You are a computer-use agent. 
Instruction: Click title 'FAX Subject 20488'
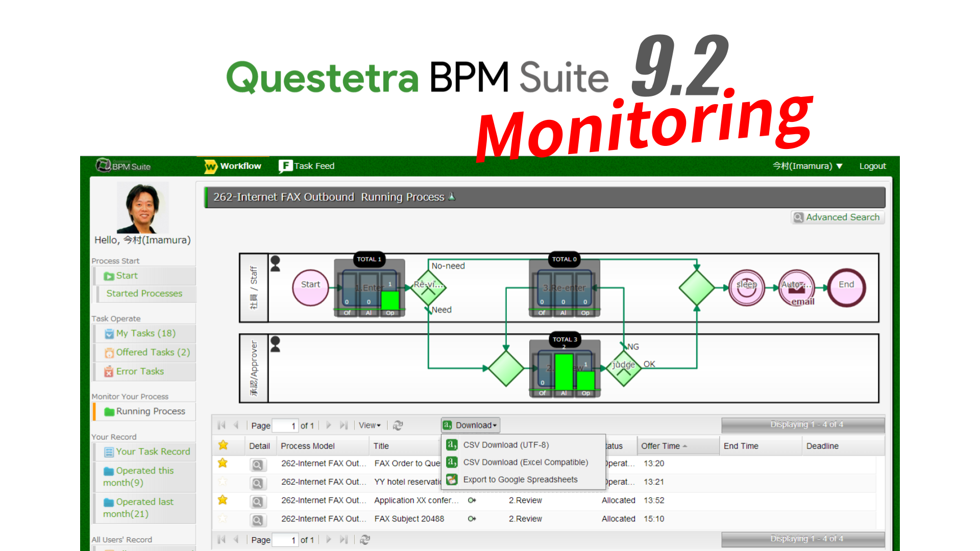click(409, 519)
